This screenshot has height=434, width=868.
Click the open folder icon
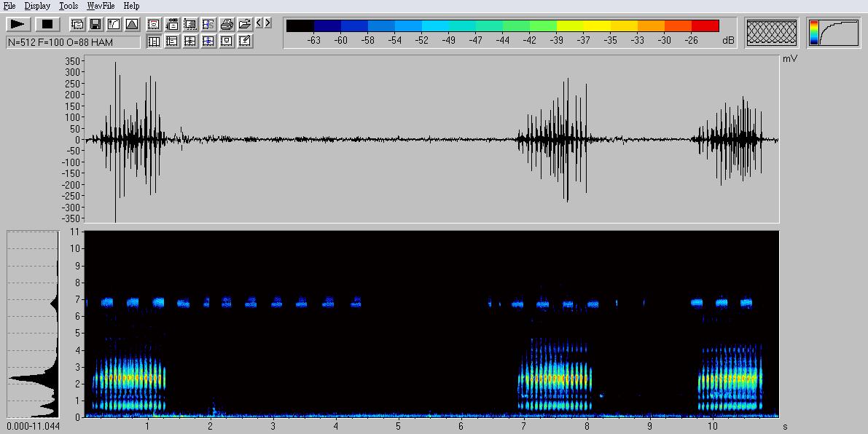tap(245, 24)
